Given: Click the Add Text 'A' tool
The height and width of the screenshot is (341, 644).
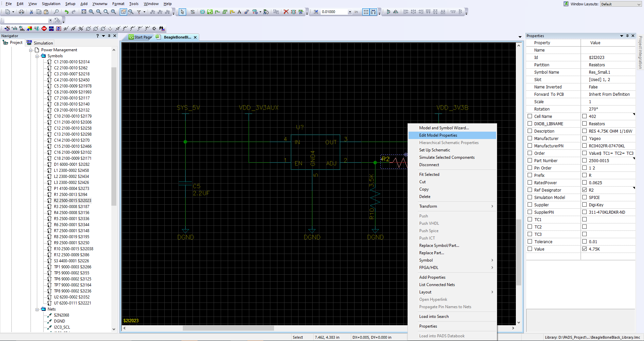Looking at the screenshot, I should pyautogui.click(x=239, y=12).
